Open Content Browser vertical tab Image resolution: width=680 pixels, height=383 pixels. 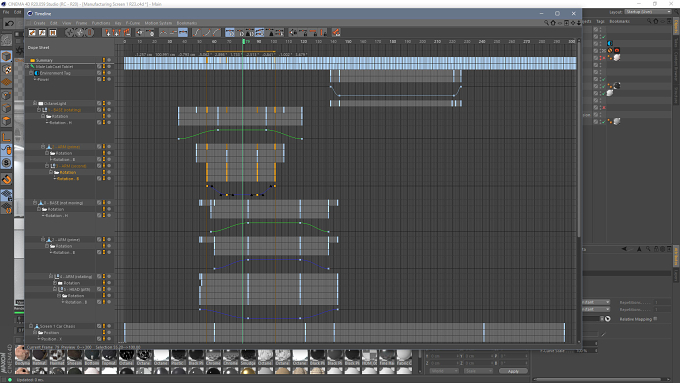[x=676, y=66]
